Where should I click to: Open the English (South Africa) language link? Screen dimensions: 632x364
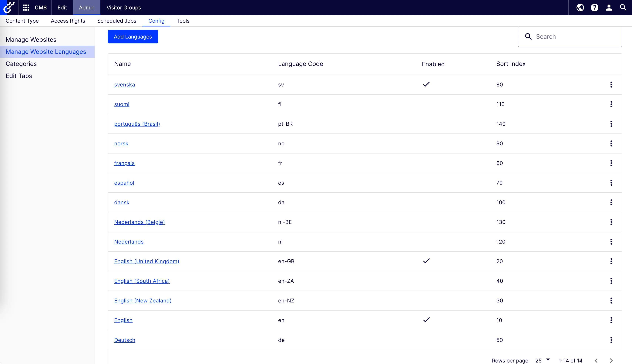tap(142, 281)
